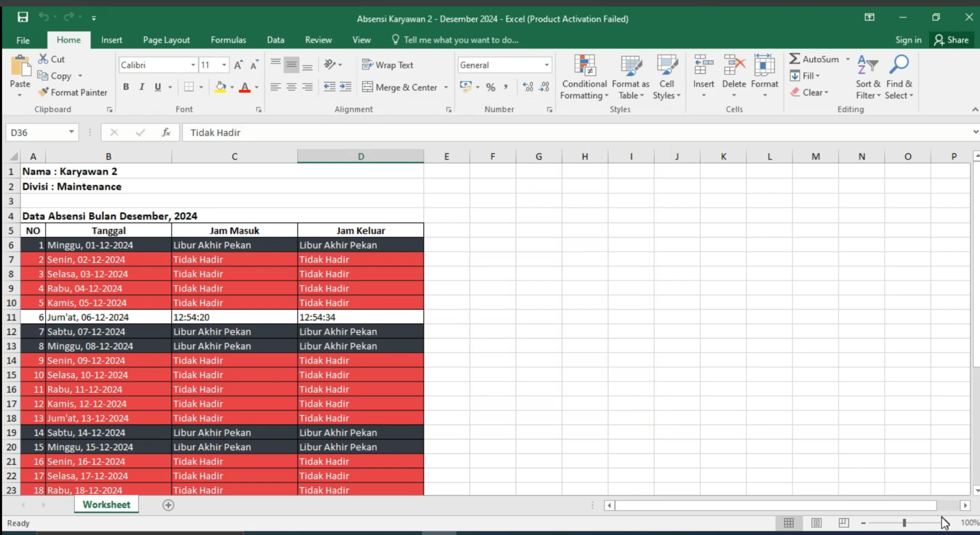Toggle Italic formatting

point(142,87)
